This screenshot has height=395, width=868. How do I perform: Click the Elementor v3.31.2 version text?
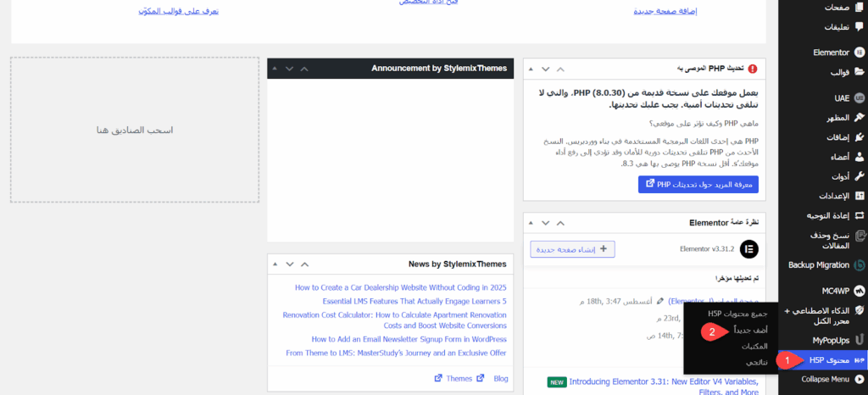tap(707, 249)
